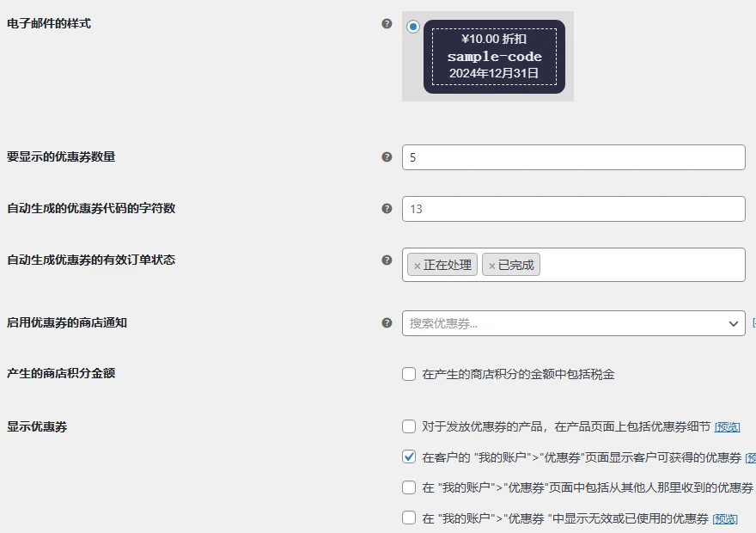Remove the 已完成 order status tag
Viewport: 756px width, 533px height.
click(491, 265)
